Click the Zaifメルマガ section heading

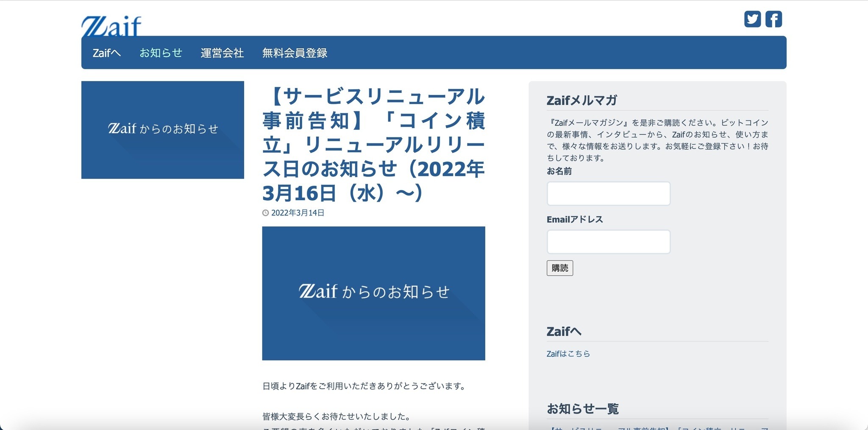(x=581, y=101)
